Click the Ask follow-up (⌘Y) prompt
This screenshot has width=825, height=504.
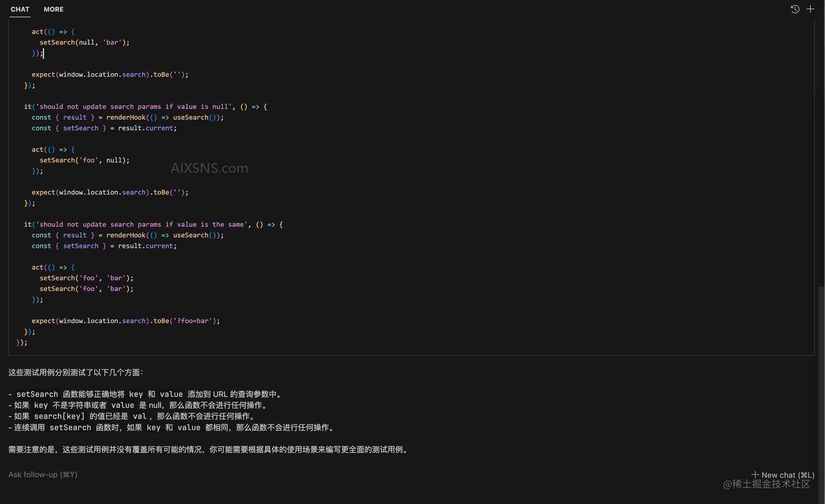43,474
